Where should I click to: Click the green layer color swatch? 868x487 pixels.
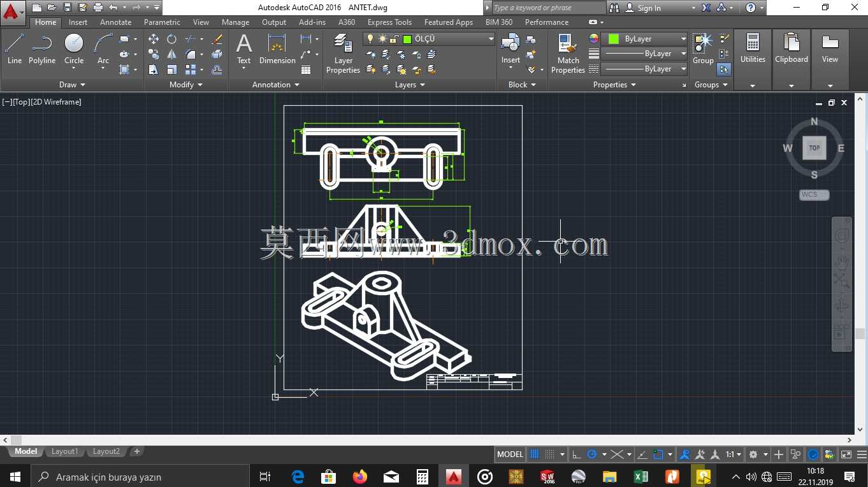[x=407, y=39]
